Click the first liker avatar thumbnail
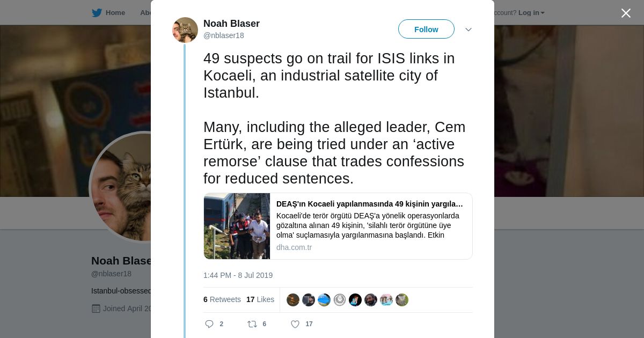 coord(293,300)
